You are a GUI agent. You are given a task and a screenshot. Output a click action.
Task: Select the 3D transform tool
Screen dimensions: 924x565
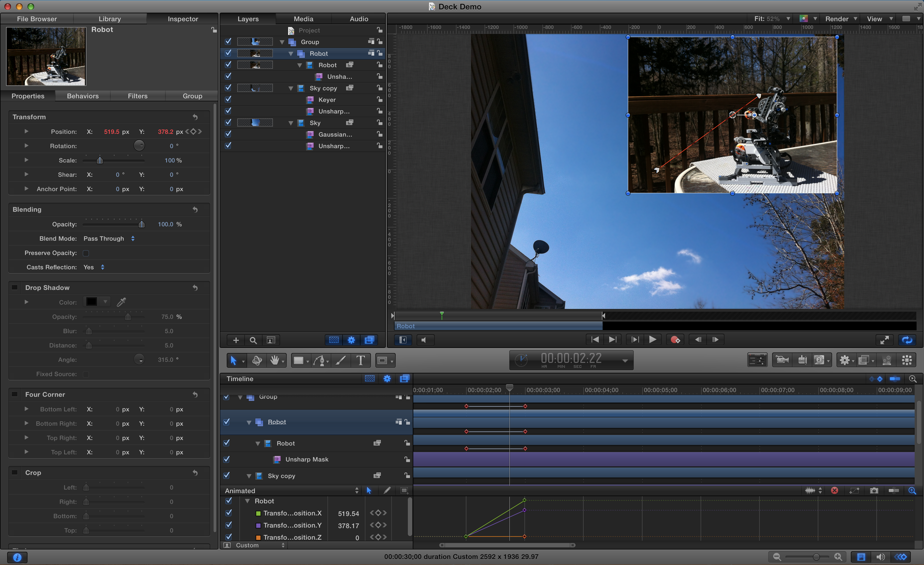(x=257, y=360)
